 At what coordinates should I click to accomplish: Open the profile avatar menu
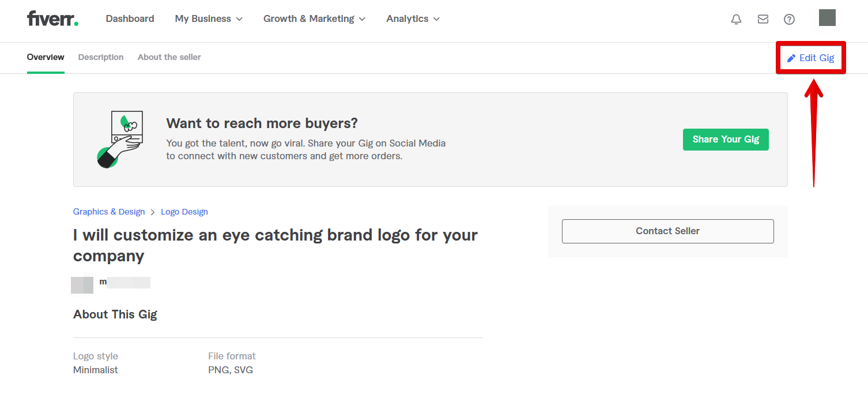(x=827, y=18)
